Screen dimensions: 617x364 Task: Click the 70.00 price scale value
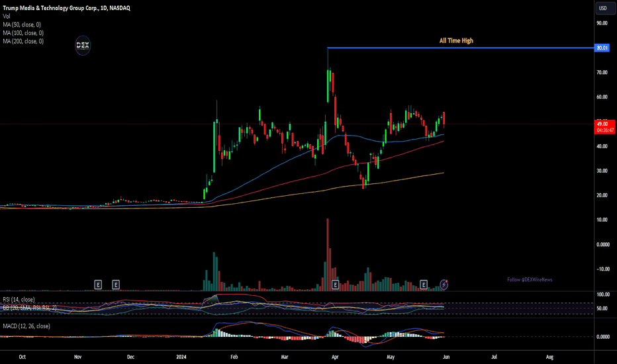point(602,72)
